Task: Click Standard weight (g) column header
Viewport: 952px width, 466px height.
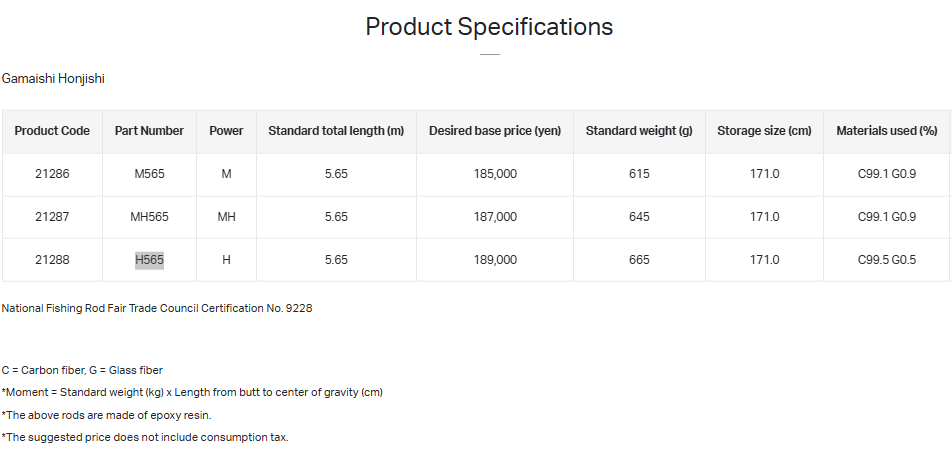Action: 639,131
